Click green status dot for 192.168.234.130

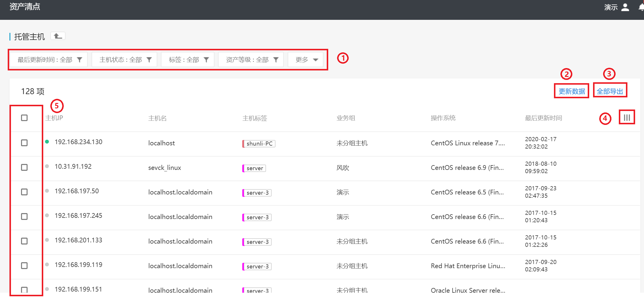point(47,142)
